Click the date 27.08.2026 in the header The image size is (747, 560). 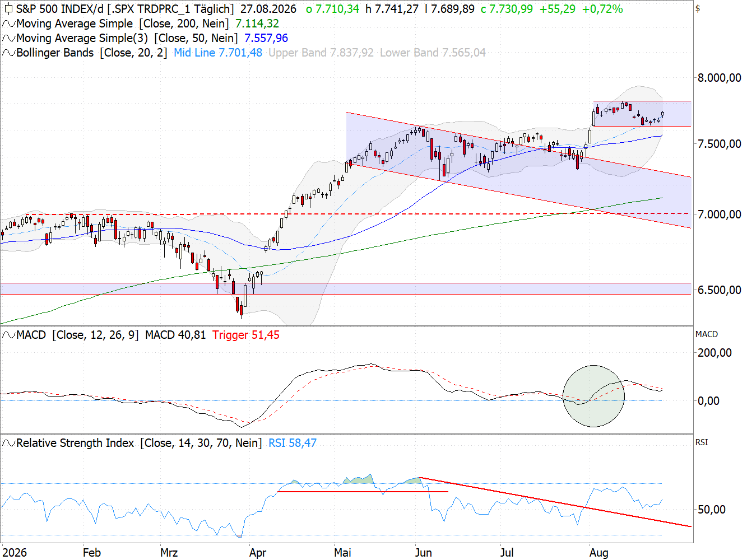[x=268, y=9]
